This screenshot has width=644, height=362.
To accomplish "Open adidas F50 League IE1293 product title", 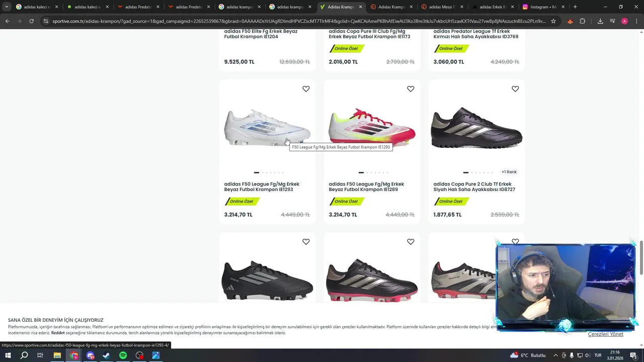I will pyautogui.click(x=262, y=187).
